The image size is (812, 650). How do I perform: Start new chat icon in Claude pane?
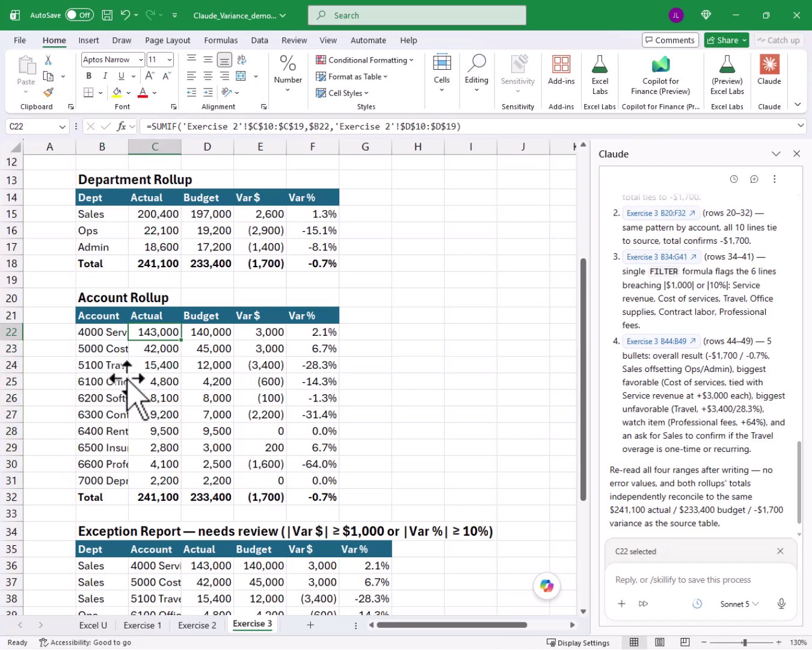pos(754,179)
